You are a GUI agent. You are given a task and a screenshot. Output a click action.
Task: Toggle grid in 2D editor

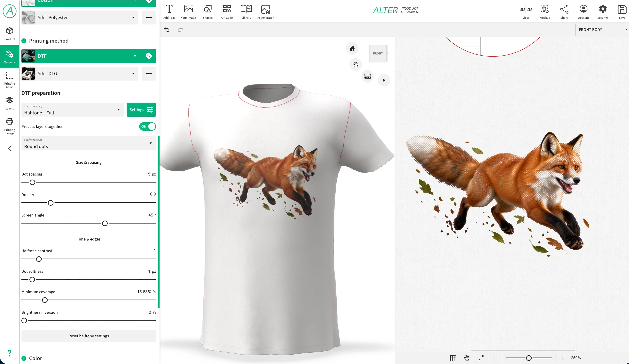pos(452,358)
